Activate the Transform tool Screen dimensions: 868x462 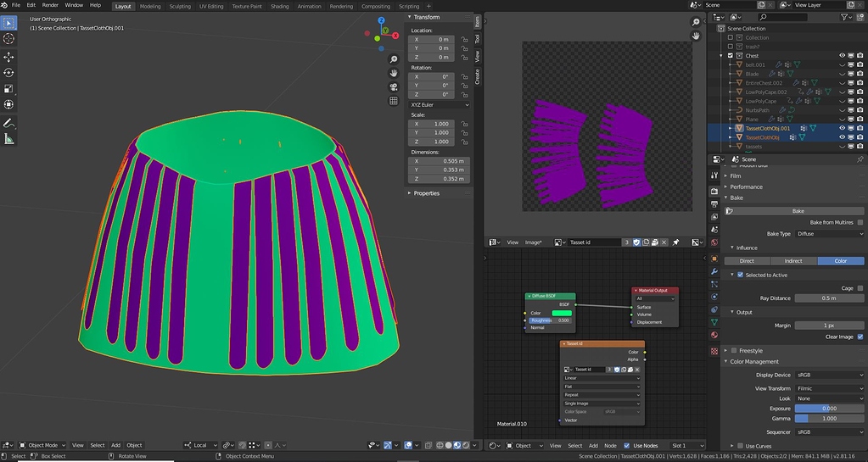pyautogui.click(x=8, y=104)
